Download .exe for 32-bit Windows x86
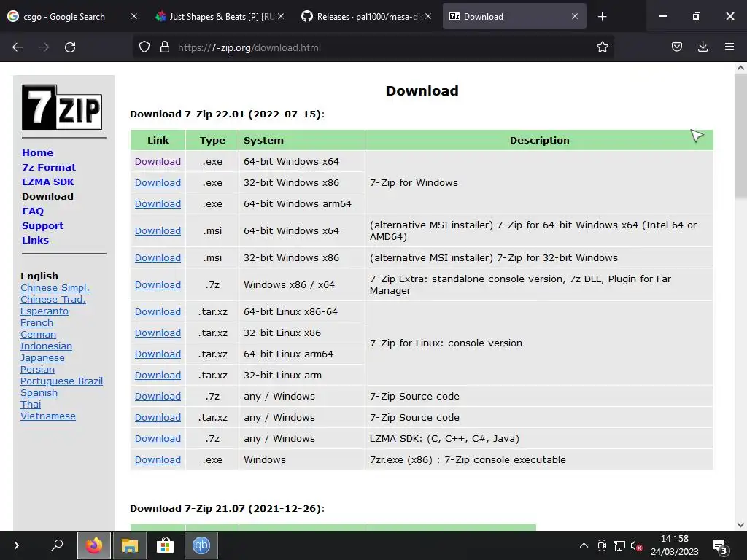Viewport: 747px width, 560px height. [x=158, y=183]
